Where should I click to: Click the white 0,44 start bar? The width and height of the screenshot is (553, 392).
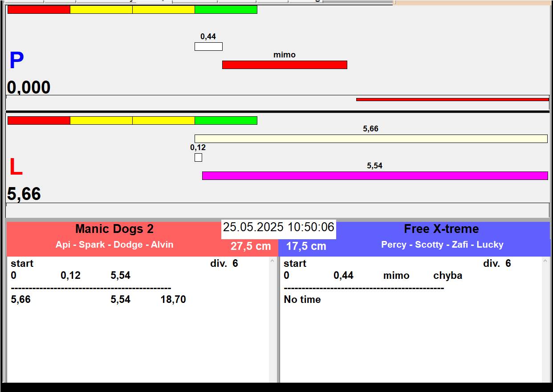(x=208, y=46)
